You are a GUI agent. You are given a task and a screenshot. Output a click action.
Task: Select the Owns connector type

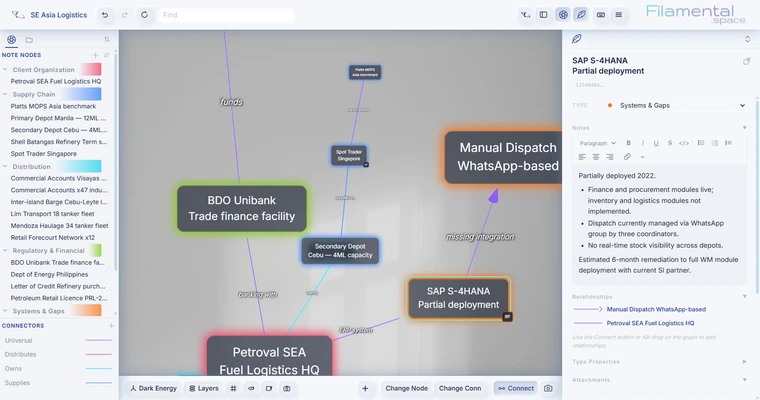[x=58, y=368]
